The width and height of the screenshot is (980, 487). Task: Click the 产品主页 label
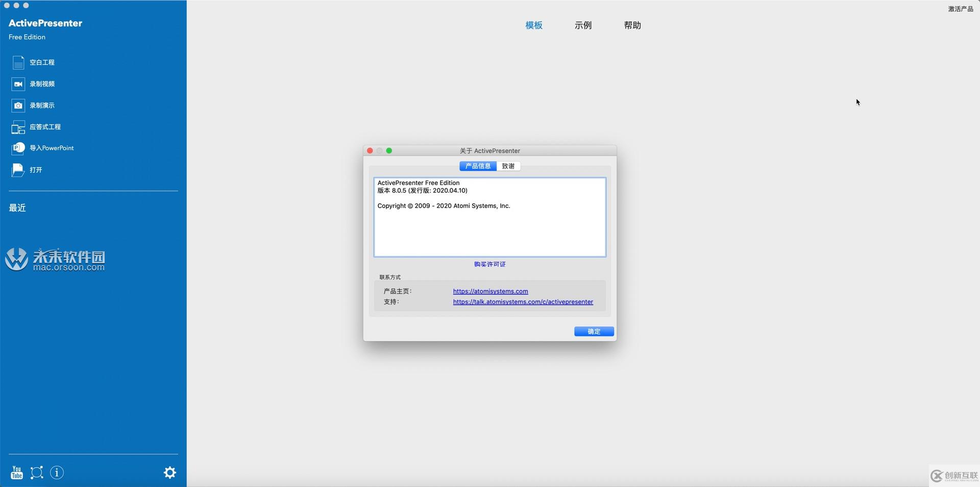(398, 291)
